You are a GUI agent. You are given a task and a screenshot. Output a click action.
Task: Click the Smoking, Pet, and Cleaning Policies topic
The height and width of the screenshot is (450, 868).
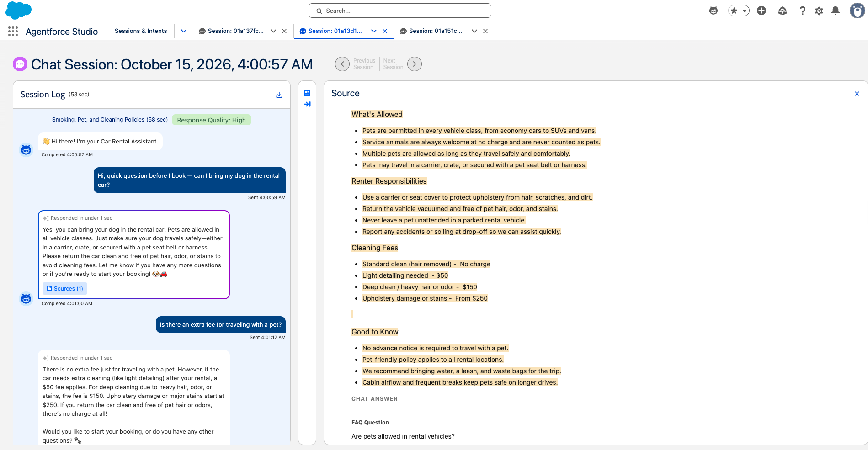(110, 120)
